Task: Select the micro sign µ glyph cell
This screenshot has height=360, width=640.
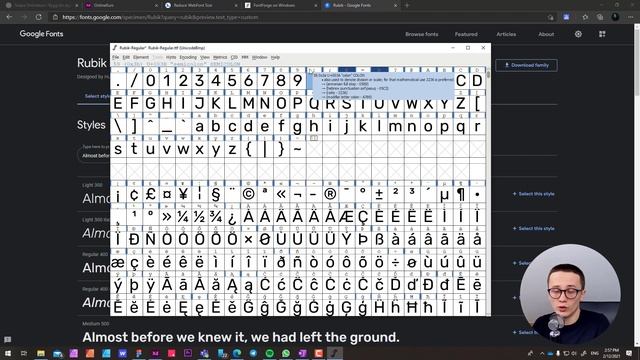Action: 444,194
